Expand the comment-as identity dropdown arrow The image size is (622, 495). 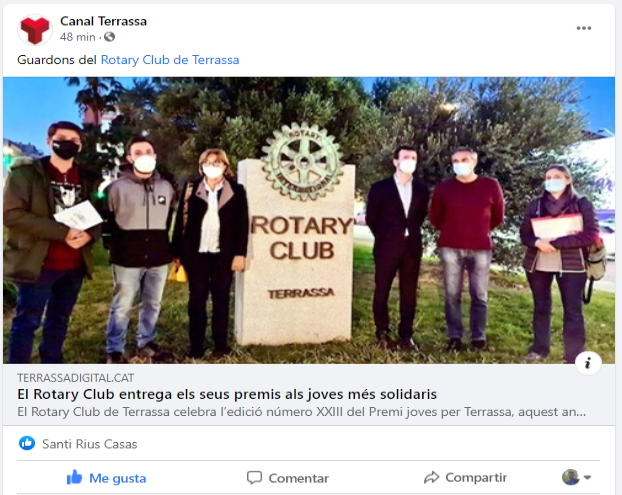(587, 478)
